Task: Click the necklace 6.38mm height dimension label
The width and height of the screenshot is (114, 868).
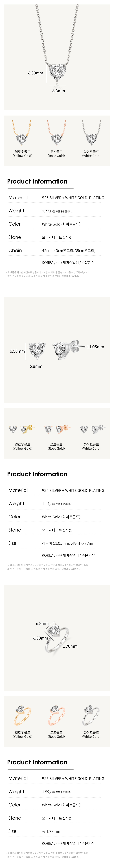Action: [36, 73]
